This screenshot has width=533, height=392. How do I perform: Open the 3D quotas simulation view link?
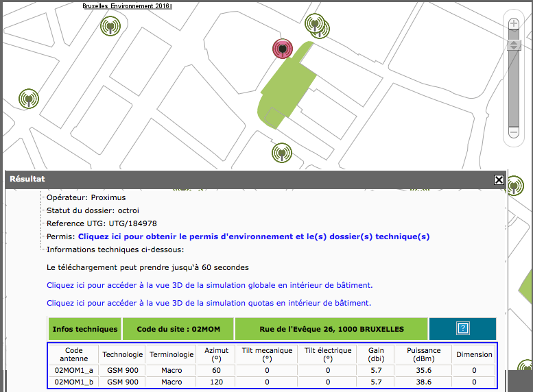(209, 302)
